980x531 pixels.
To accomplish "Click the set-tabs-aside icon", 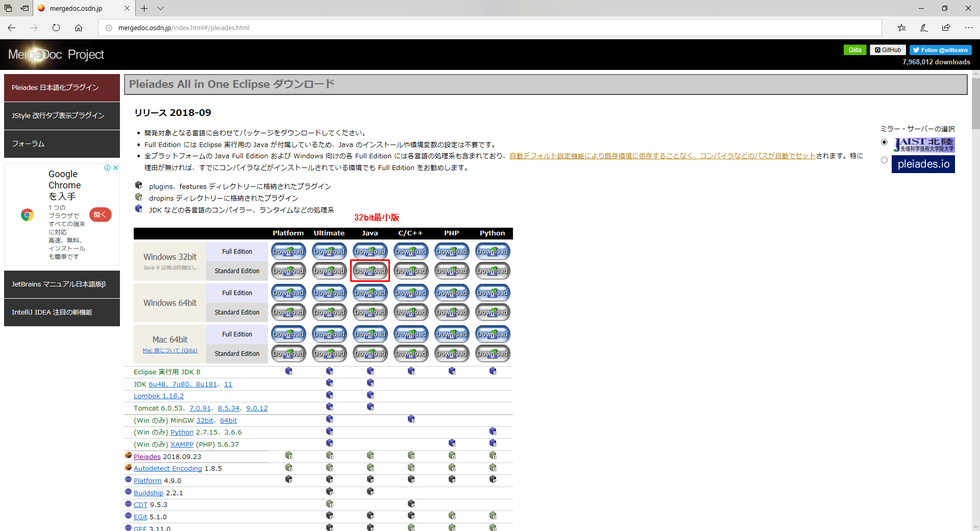I will pyautogui.click(x=24, y=8).
